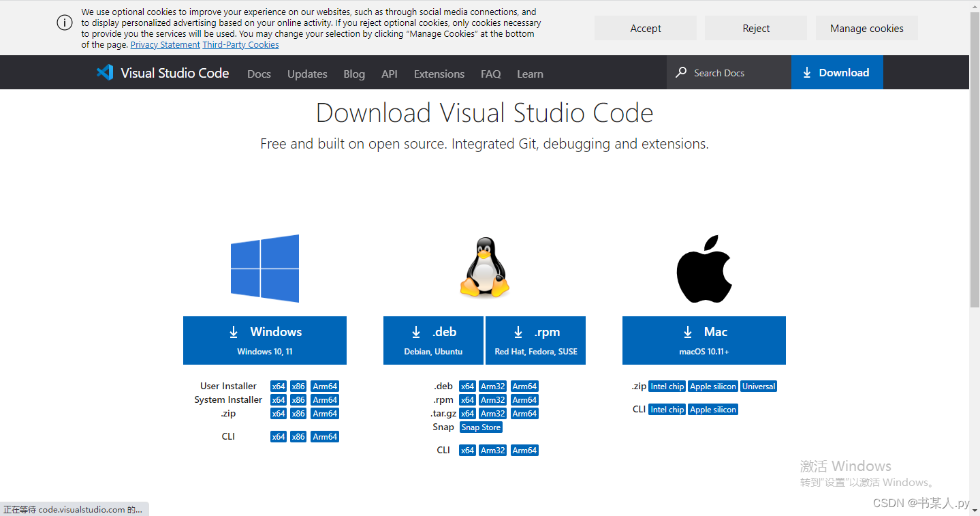
Task: Select Linux CLI Arm32 download
Action: coord(493,451)
